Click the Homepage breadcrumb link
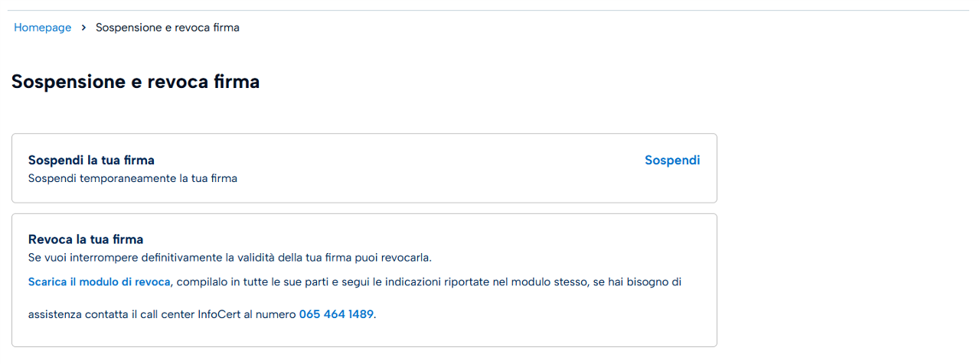Screen dimensions: 980x364 (x=42, y=28)
